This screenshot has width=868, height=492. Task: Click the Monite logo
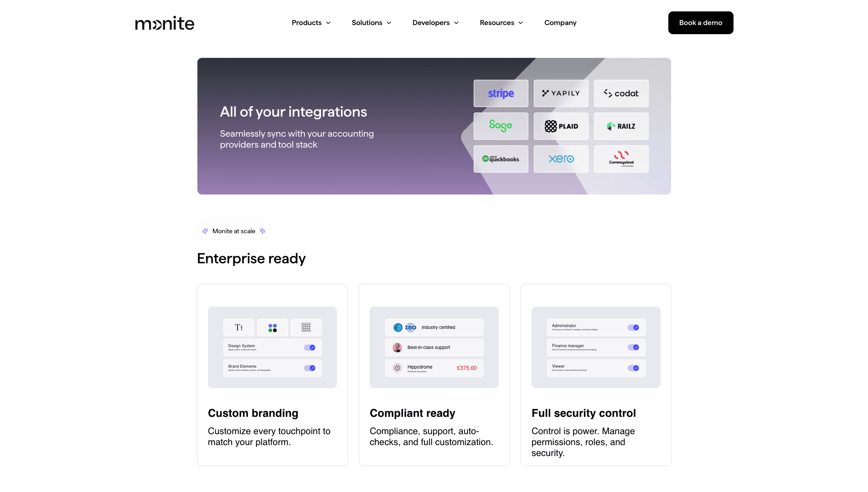165,23
